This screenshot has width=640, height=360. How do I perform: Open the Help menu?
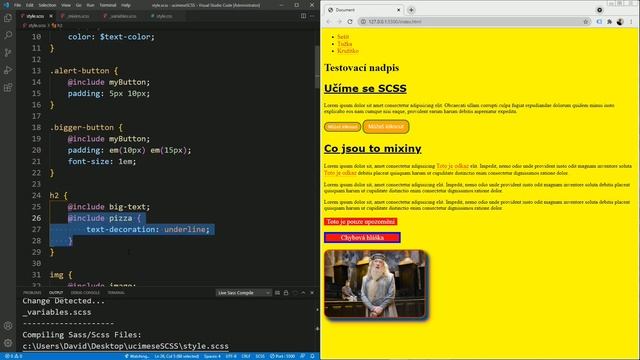(x=126, y=5)
